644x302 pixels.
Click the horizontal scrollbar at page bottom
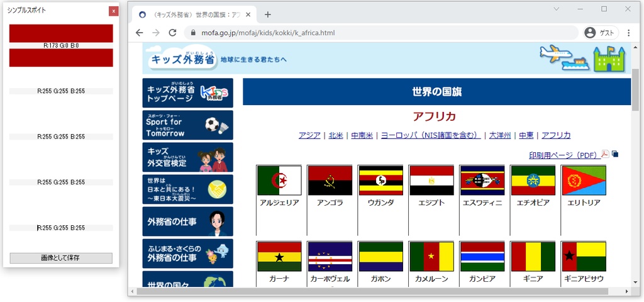point(372,291)
